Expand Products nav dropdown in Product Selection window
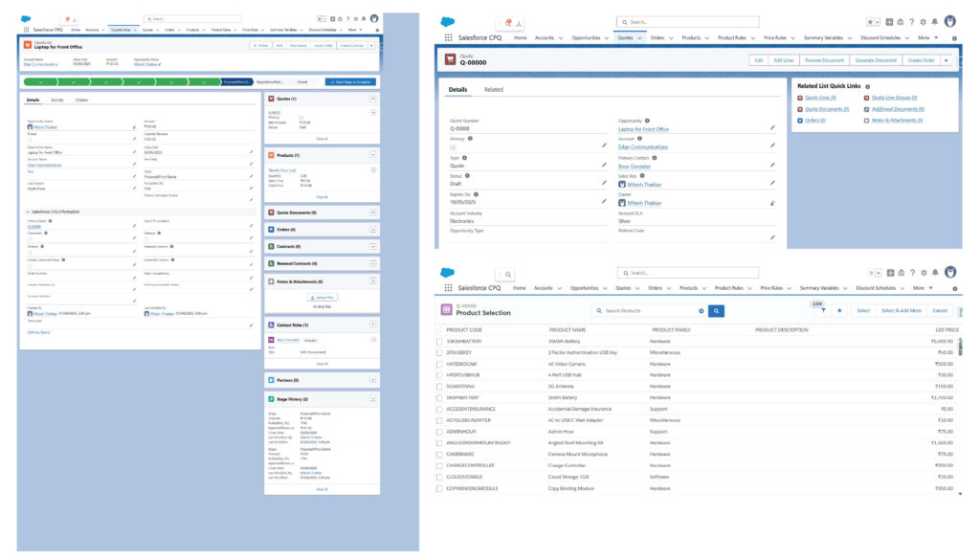Viewport: 980px width, 560px height. click(x=703, y=288)
